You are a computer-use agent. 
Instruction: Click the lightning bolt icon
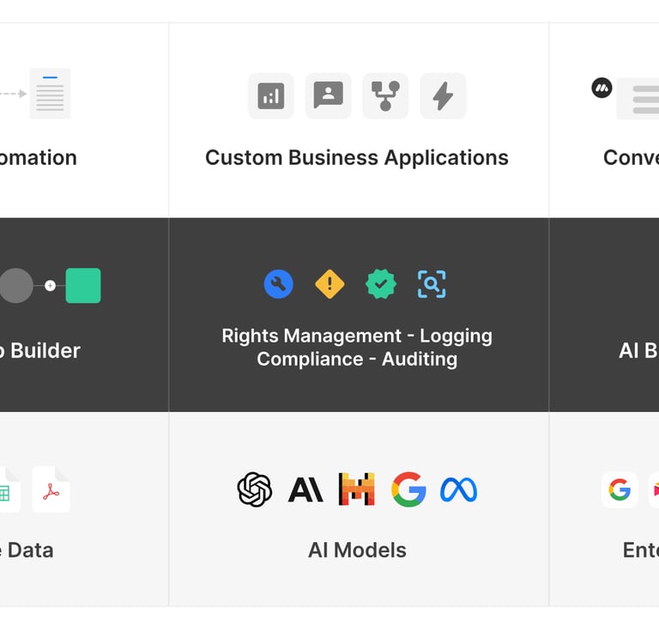click(443, 96)
